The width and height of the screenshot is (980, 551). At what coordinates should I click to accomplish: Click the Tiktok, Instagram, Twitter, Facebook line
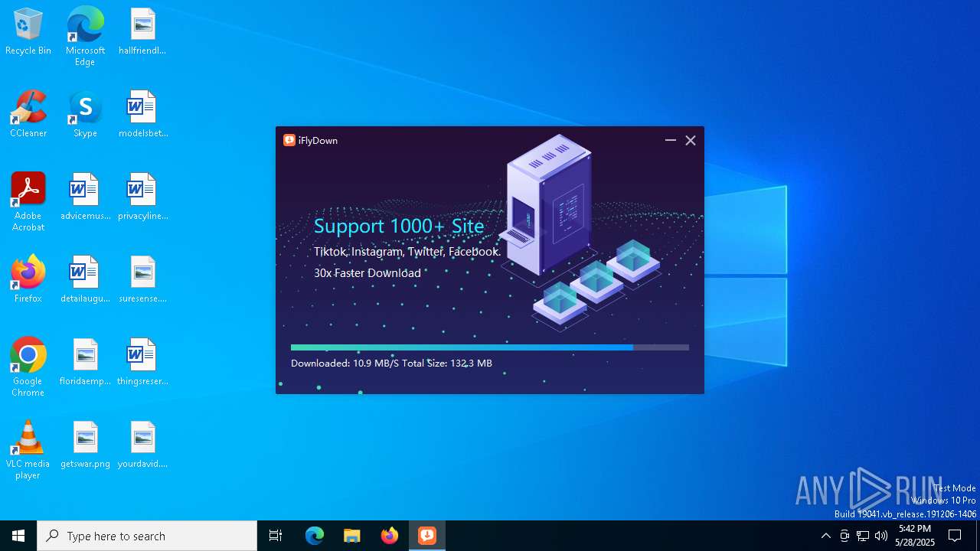pos(407,252)
